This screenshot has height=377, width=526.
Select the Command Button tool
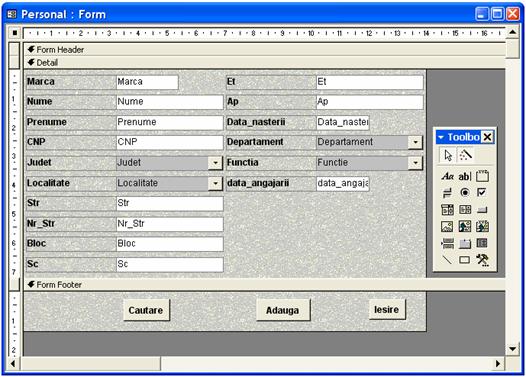(482, 210)
